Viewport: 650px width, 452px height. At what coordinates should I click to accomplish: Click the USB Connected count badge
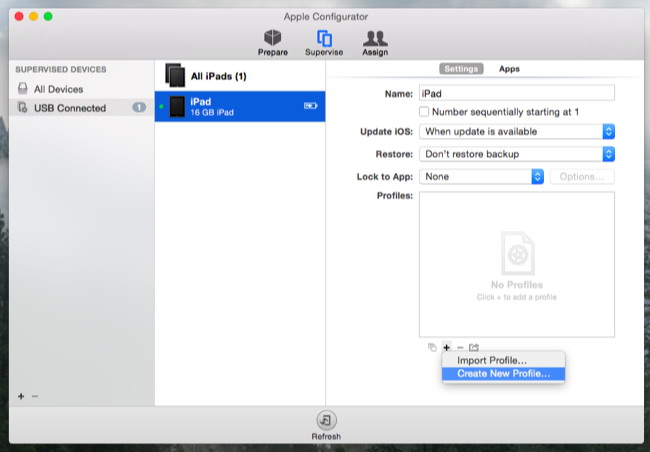pos(139,107)
